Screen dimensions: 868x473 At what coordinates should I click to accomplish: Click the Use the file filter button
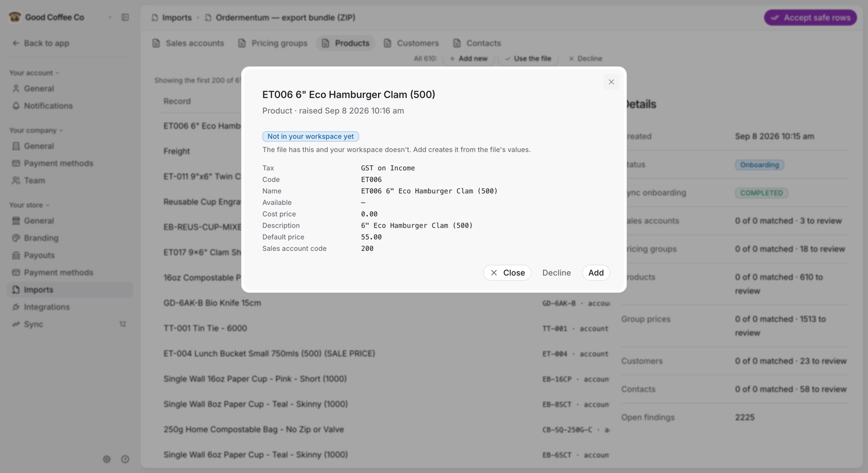click(x=528, y=59)
